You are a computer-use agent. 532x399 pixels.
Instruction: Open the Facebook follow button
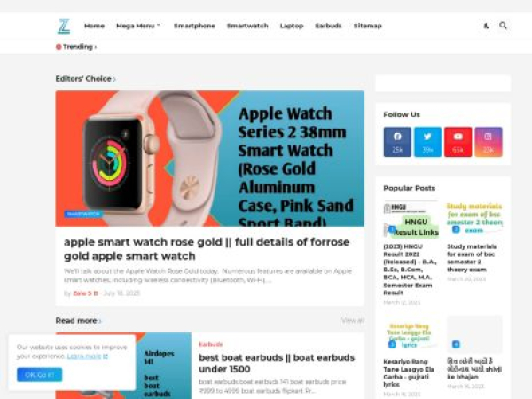click(x=397, y=142)
